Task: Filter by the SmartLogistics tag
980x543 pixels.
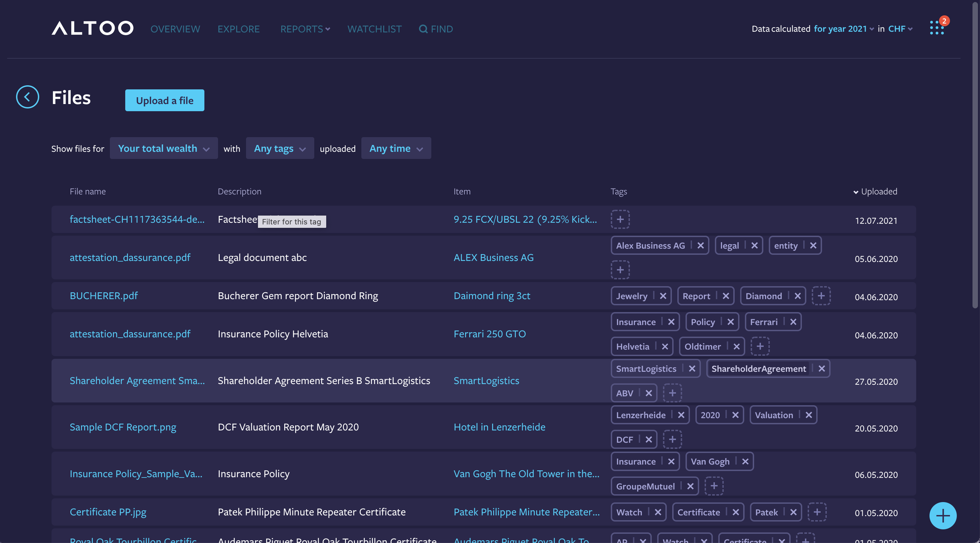Action: coord(646,368)
